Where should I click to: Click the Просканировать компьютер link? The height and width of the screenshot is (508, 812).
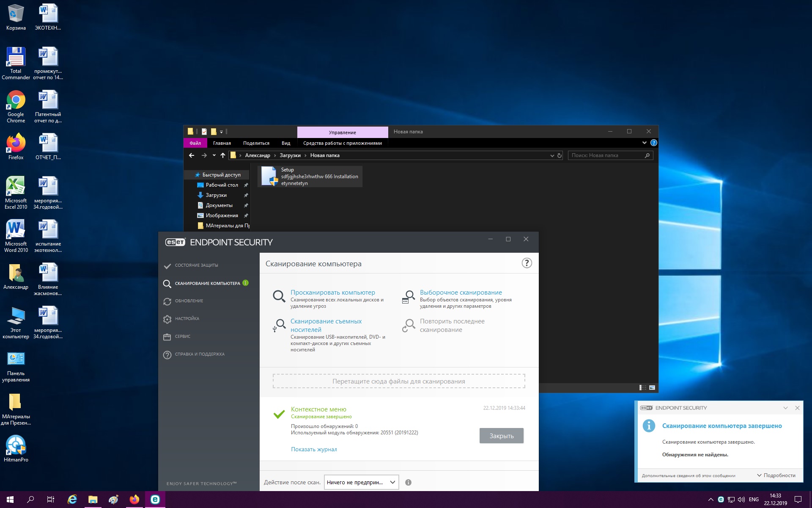[332, 293]
